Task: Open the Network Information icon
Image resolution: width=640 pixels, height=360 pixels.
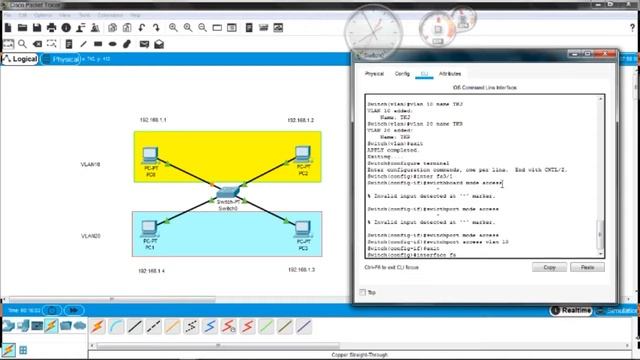Action: pyautogui.click(x=66, y=28)
